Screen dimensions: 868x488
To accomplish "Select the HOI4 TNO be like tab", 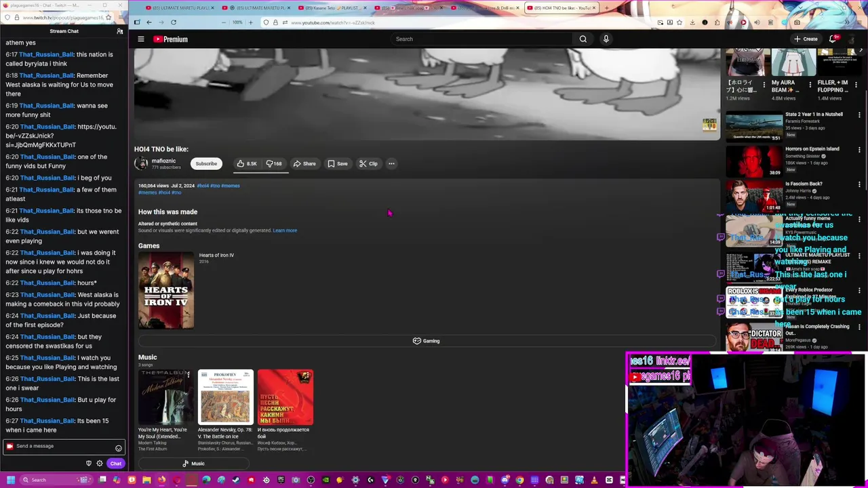I will point(562,8).
